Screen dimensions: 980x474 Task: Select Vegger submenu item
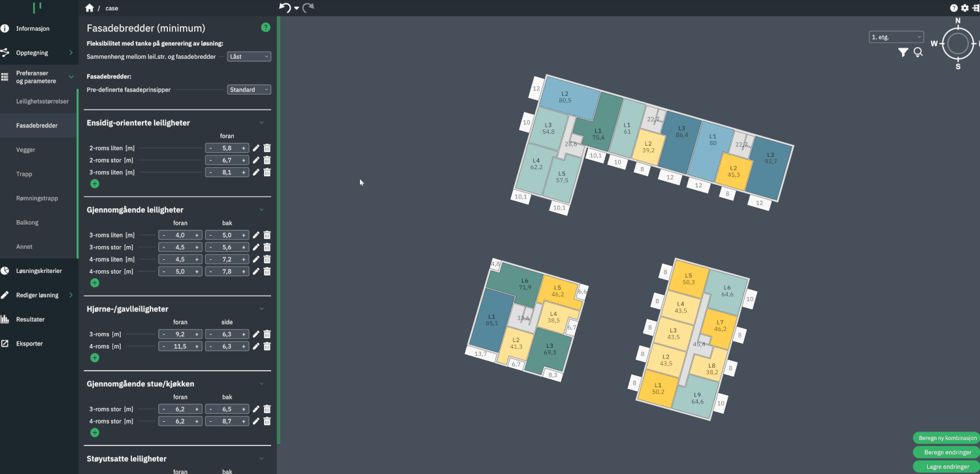pyautogui.click(x=26, y=150)
